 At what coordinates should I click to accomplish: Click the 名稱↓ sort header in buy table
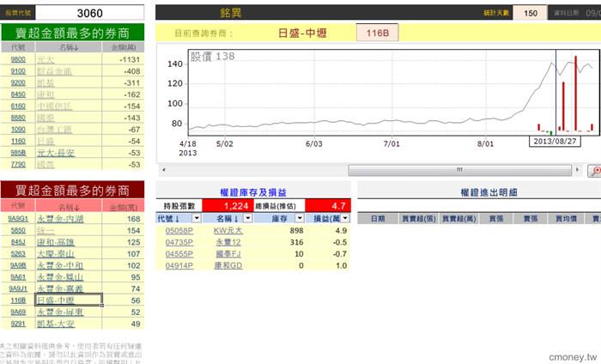pos(69,207)
